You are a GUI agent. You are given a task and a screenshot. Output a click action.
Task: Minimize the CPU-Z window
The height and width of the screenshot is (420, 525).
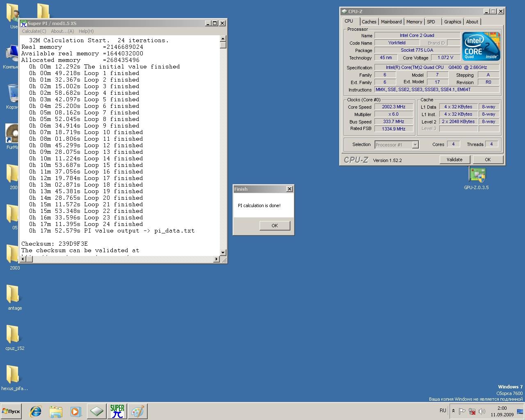(486, 11)
